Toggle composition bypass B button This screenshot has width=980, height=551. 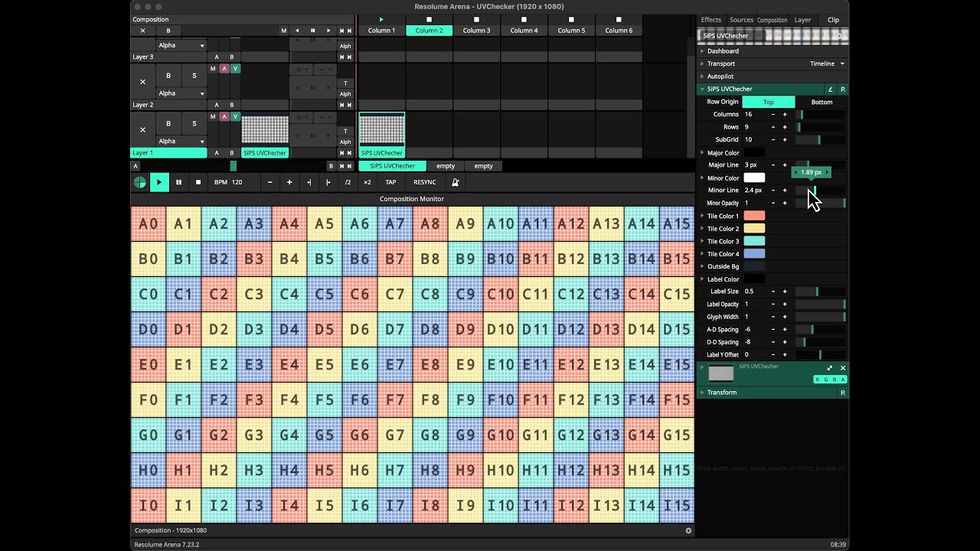coord(168,31)
